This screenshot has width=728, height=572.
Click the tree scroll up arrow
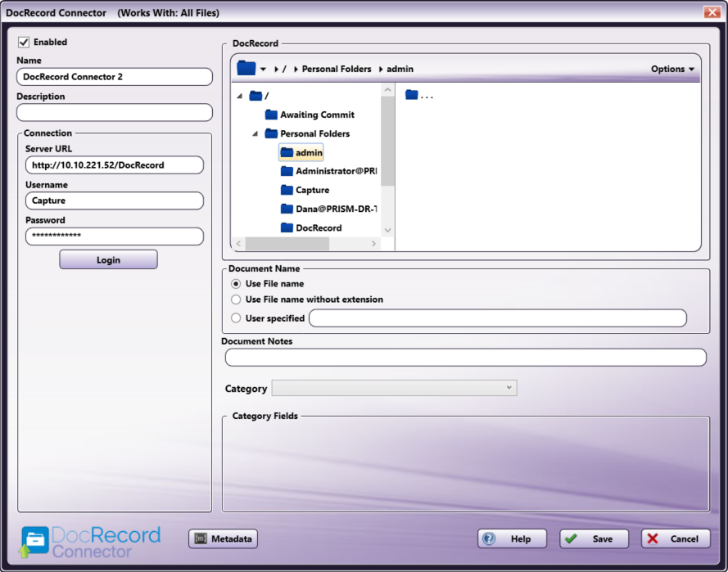click(x=387, y=89)
